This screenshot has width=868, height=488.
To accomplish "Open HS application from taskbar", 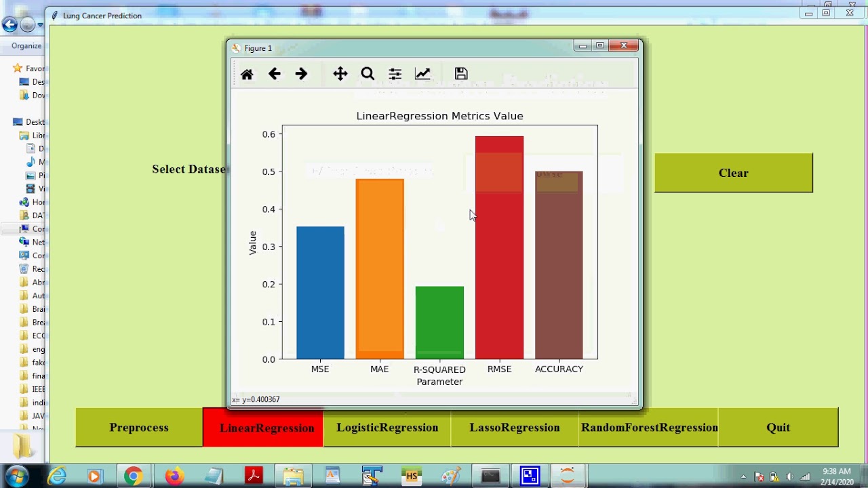I will 411,476.
